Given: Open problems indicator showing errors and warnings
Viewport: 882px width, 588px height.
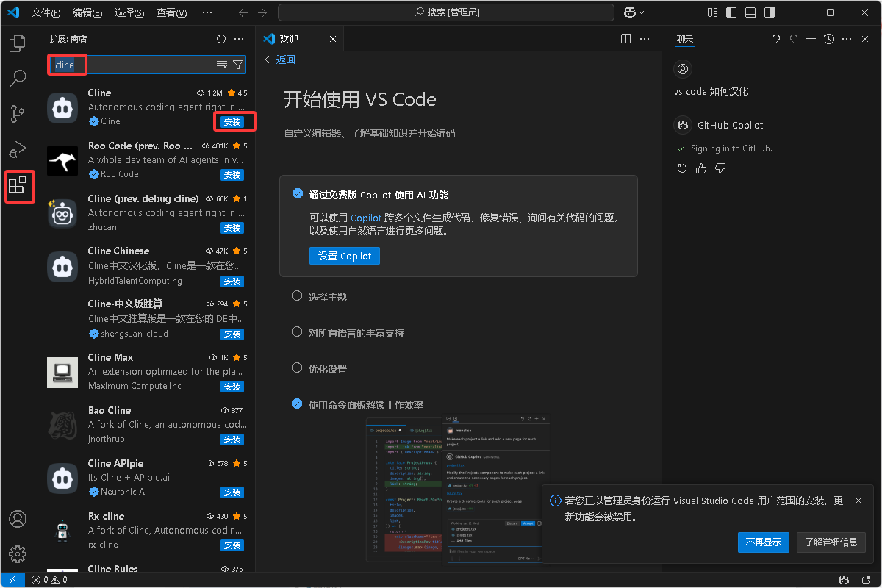Looking at the screenshot, I should click(49, 579).
